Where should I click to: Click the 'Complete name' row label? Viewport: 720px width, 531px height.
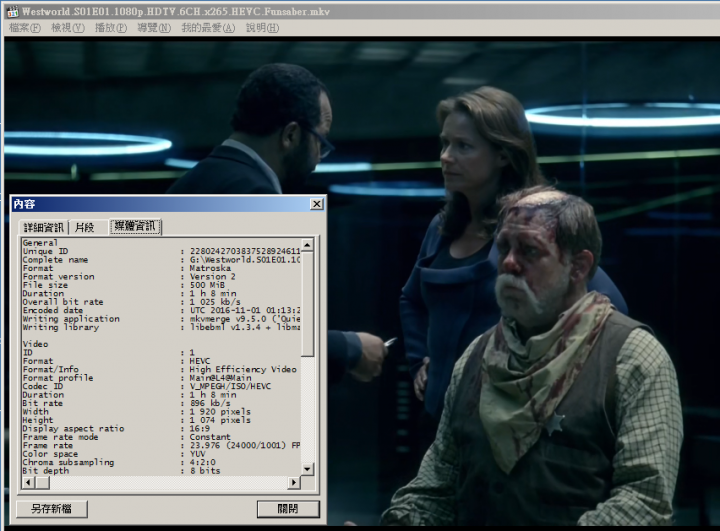(x=55, y=260)
